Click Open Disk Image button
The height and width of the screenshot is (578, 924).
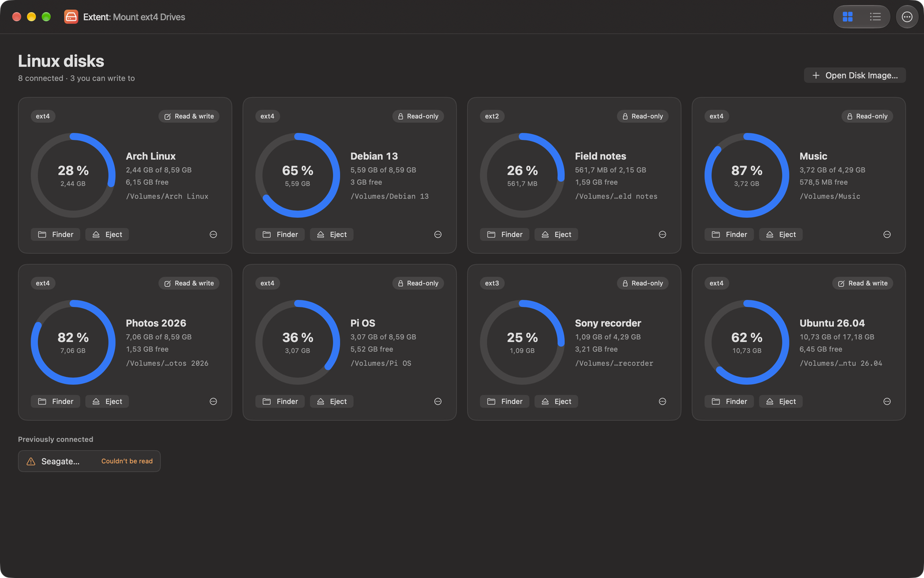coord(855,75)
